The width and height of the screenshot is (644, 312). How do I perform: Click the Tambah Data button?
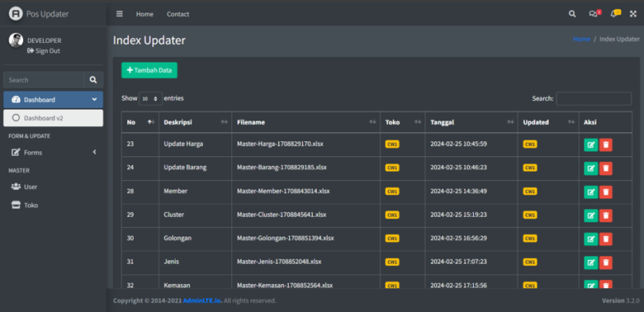pos(149,70)
